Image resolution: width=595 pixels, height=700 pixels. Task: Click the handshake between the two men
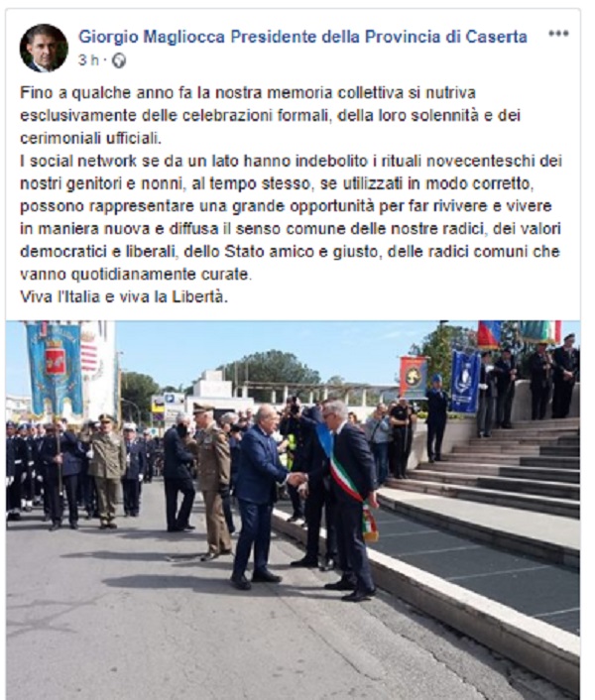click(x=297, y=478)
